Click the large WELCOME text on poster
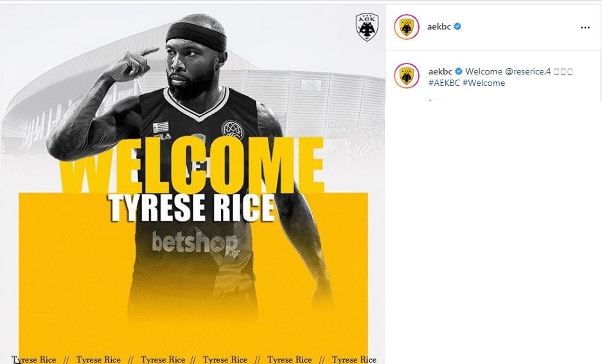The height and width of the screenshot is (364, 602). pyautogui.click(x=193, y=166)
